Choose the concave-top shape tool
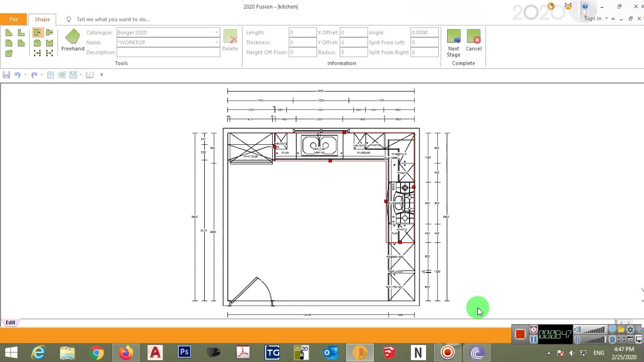 click(x=49, y=43)
